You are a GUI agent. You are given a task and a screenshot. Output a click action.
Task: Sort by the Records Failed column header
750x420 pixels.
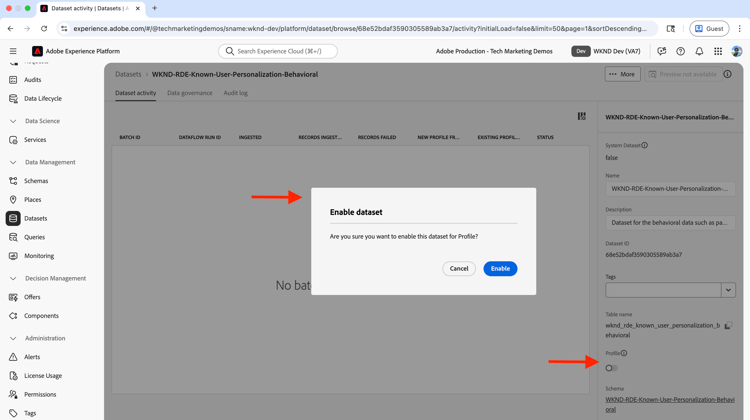point(377,137)
